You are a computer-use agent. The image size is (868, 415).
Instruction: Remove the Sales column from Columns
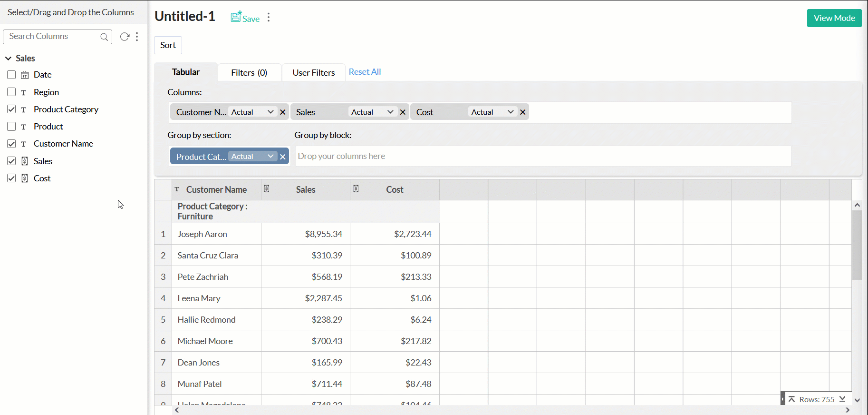(403, 112)
